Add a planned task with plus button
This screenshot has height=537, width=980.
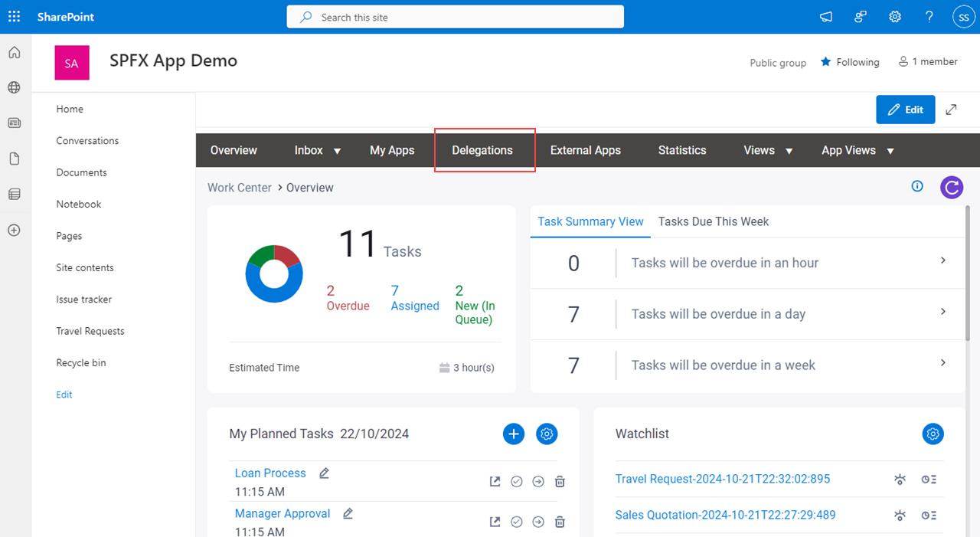(514, 434)
